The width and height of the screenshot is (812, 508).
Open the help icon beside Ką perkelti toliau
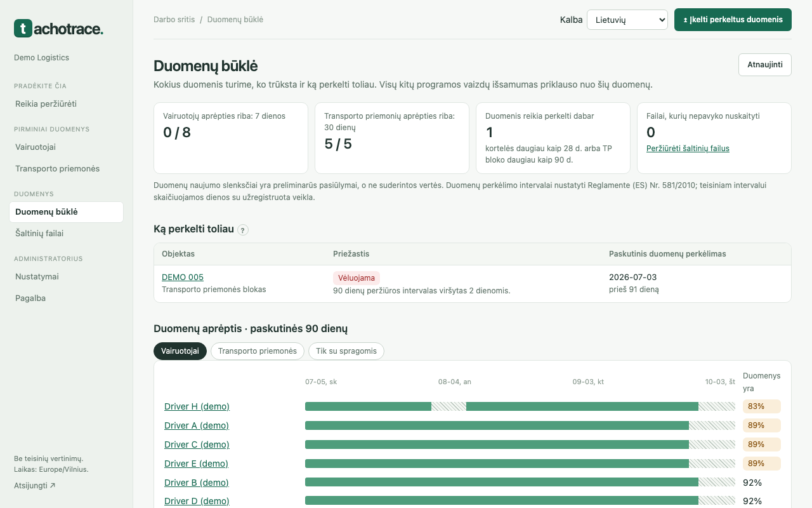point(243,230)
